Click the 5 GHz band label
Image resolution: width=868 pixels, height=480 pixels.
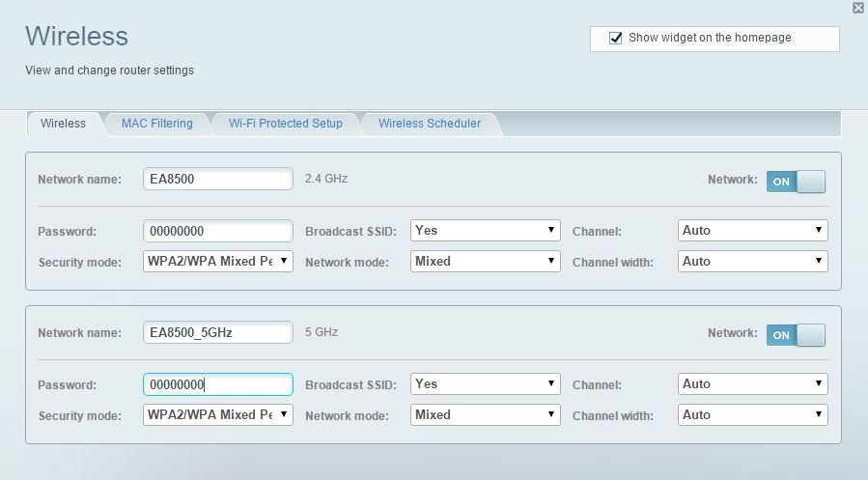[322, 332]
